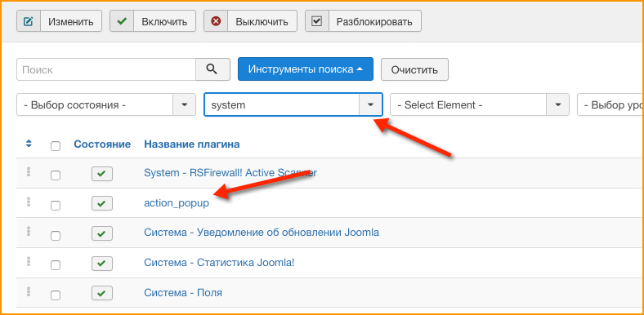Viewport: 644px width, 315px height.
Task: Expand the Select Element dropdown
Action: [479, 104]
